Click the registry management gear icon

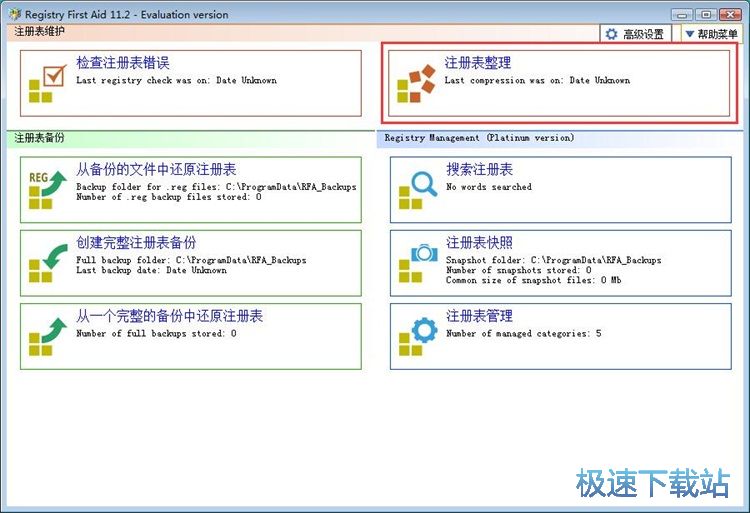(418, 336)
